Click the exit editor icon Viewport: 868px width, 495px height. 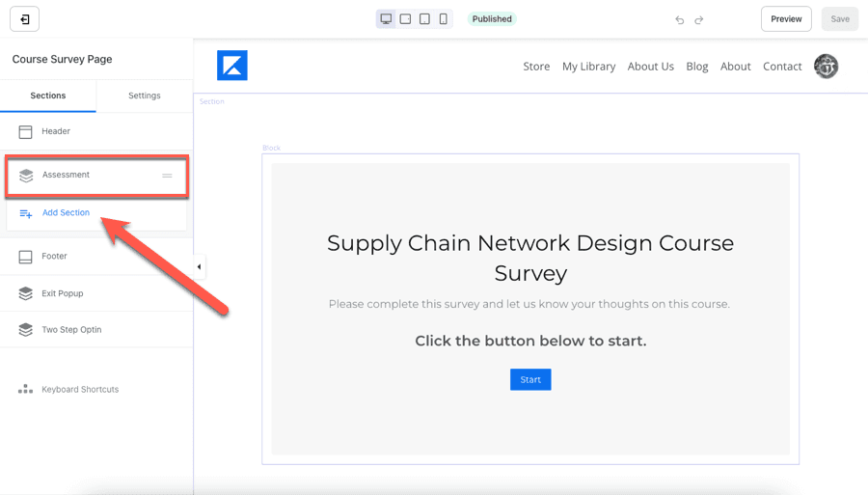(x=24, y=19)
